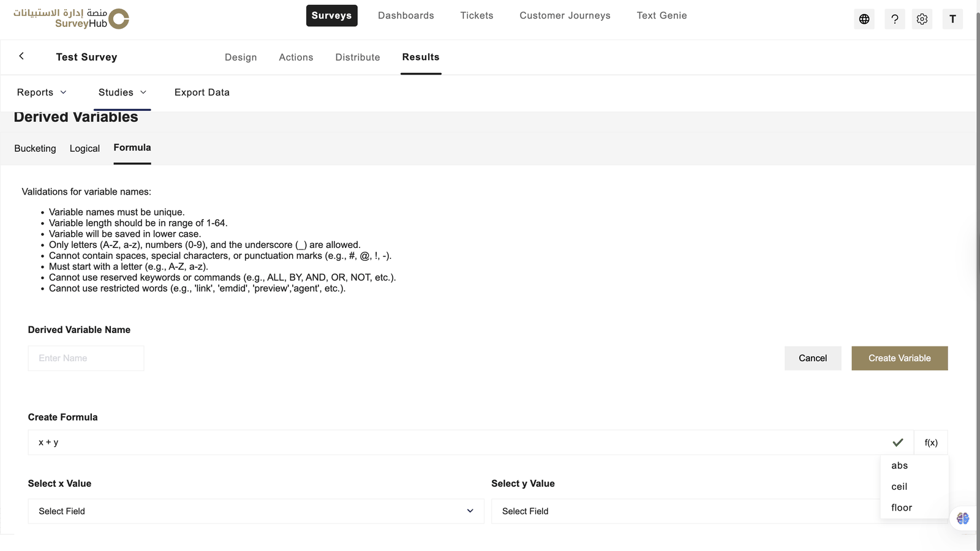This screenshot has width=980, height=551.
Task: Choose floor from the function list
Action: (914, 508)
